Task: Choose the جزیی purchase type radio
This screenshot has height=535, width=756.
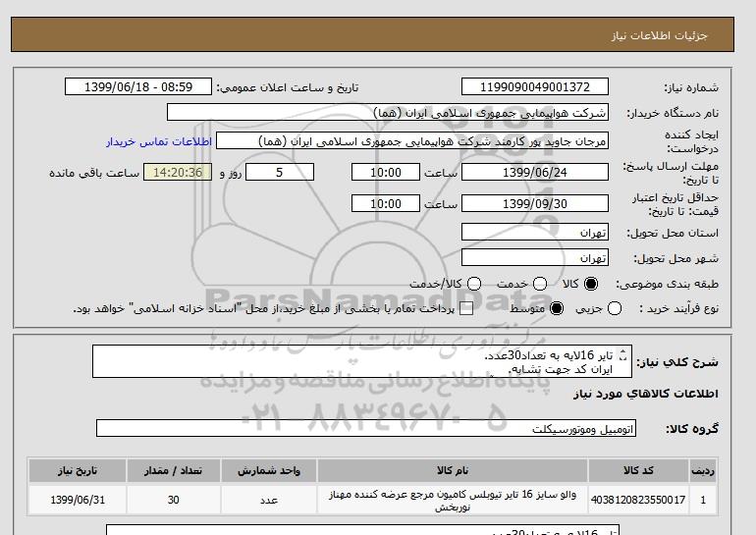Action: (x=615, y=308)
